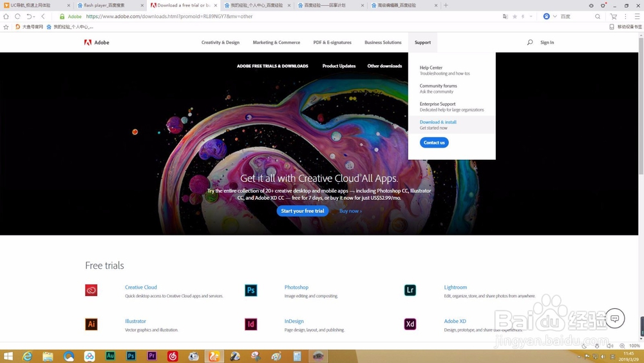Open the PDF & E-signatures menu
Screen dimensions: 644x363
tap(332, 43)
